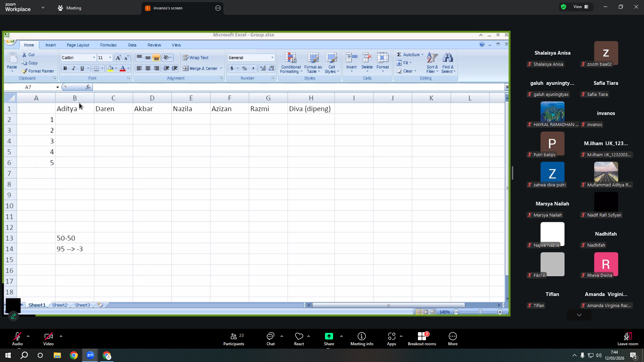The image size is (644, 362).
Task: Switch to Sheet2 worksheet tab
Action: pos(60,305)
